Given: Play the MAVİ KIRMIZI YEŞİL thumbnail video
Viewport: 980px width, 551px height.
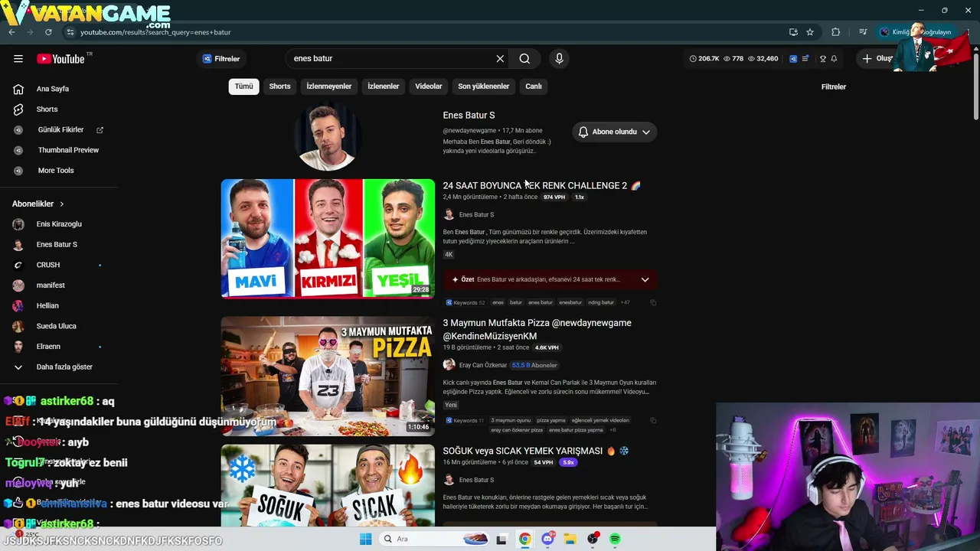Looking at the screenshot, I should [328, 239].
